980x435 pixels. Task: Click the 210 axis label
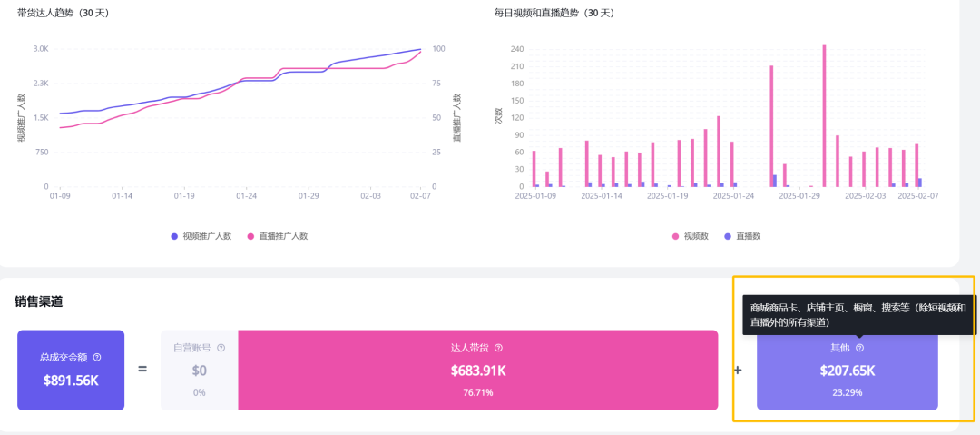(517, 66)
